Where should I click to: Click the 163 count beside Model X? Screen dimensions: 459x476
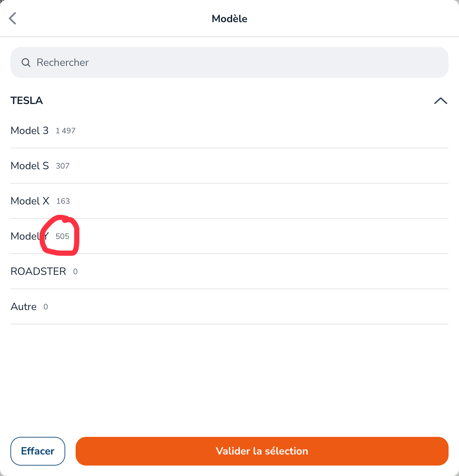pyautogui.click(x=63, y=201)
